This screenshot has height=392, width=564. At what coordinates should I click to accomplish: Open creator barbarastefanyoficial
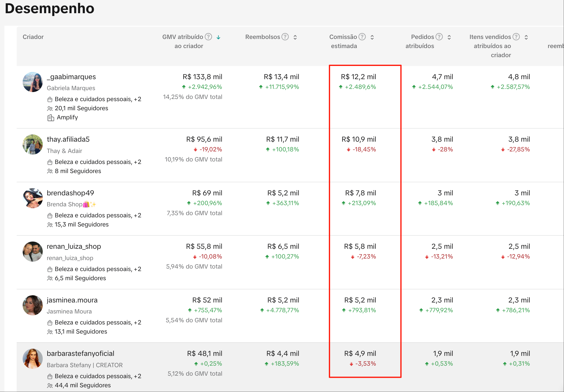click(80, 354)
